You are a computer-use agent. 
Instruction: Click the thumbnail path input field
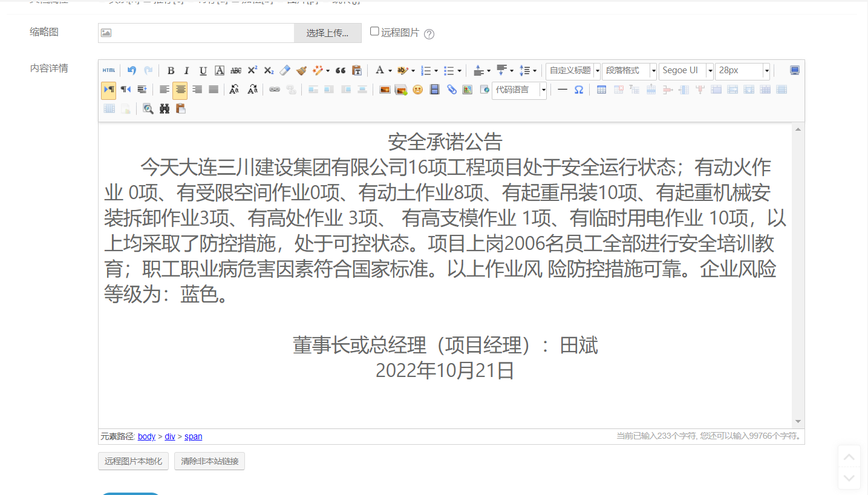coord(197,33)
